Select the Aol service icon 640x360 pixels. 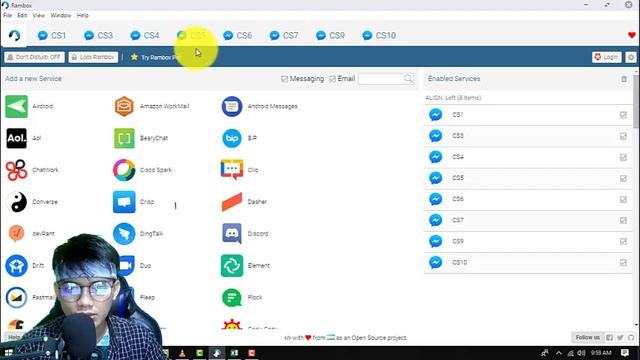(x=16, y=138)
